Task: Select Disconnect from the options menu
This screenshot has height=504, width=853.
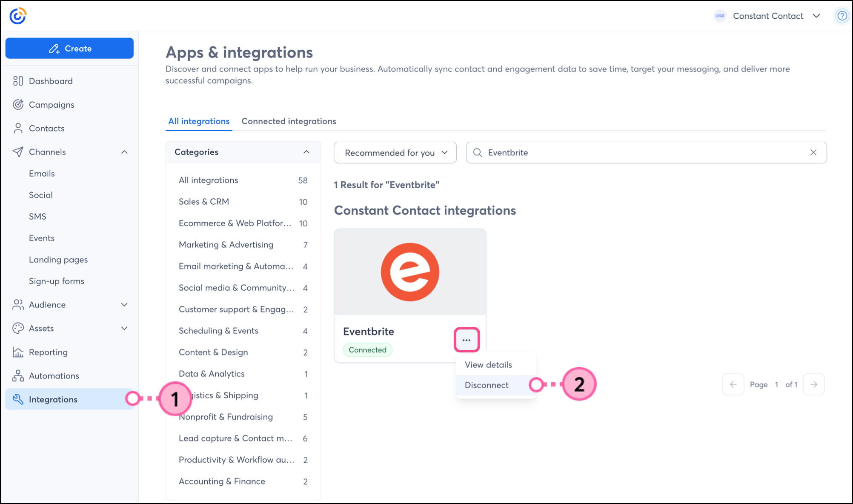Action: point(487,385)
